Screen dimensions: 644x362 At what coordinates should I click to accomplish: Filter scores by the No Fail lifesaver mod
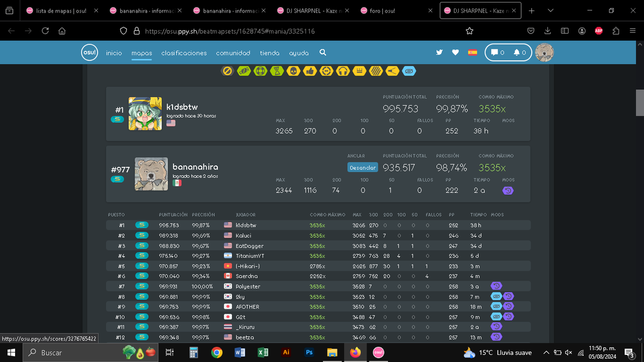(260, 71)
